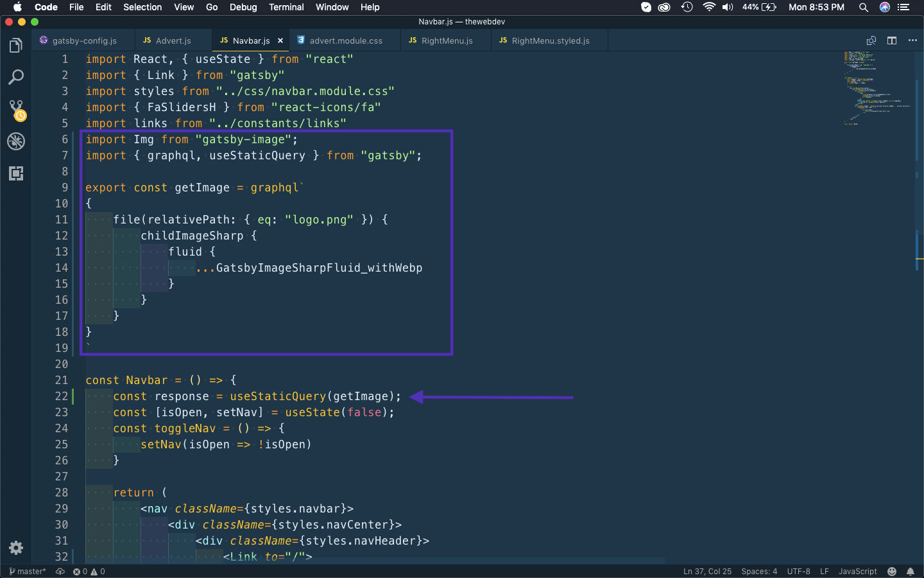Open the Search view in activity bar
This screenshot has width=924, height=578.
pyautogui.click(x=16, y=78)
